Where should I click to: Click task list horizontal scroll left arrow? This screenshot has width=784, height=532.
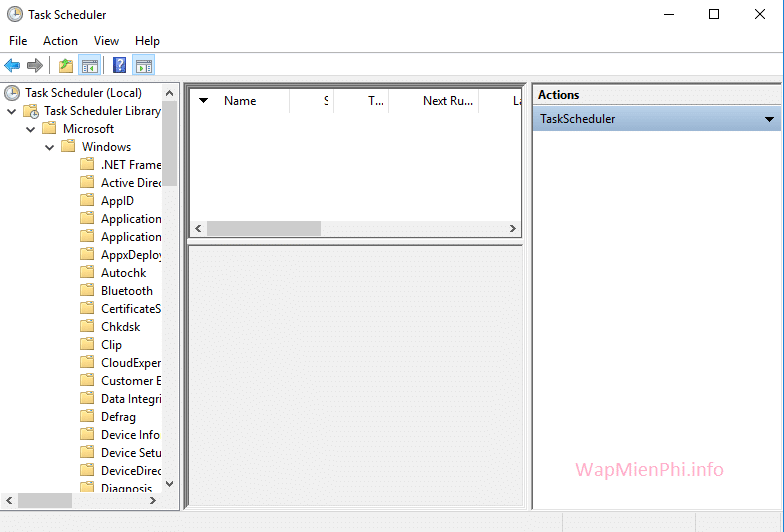point(198,228)
